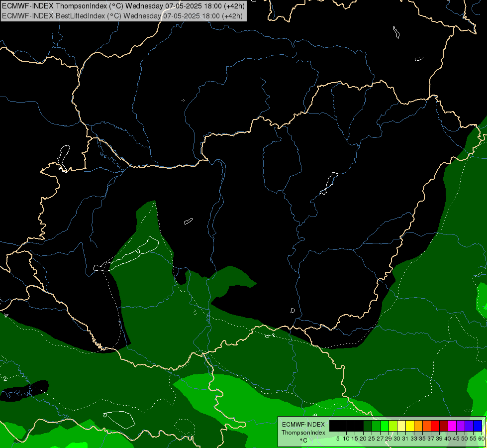Pick the pale yellow 30–31 legend swatch
The image size is (487, 448).
pos(401,426)
